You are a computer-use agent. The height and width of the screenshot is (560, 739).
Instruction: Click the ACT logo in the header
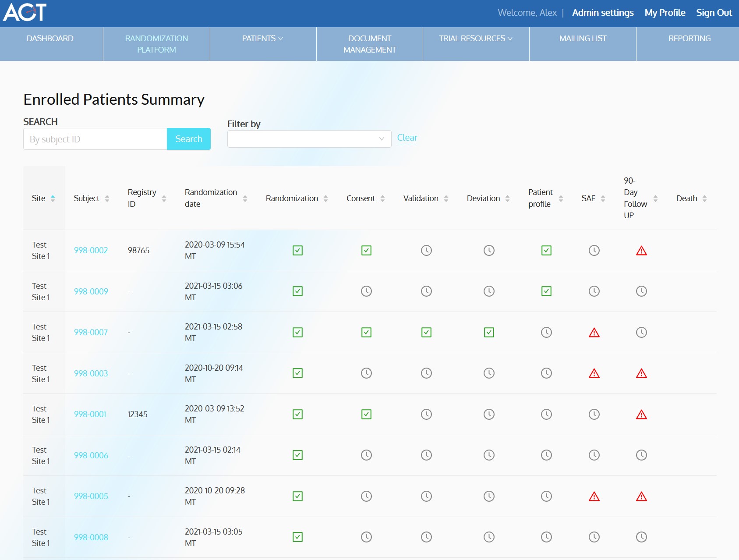pyautogui.click(x=25, y=12)
